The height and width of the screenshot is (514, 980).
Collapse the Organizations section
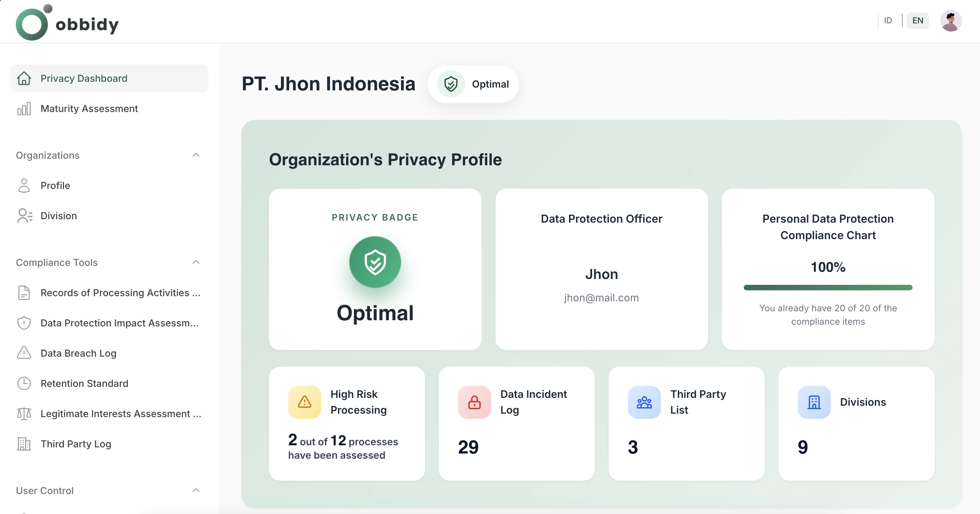pos(196,155)
